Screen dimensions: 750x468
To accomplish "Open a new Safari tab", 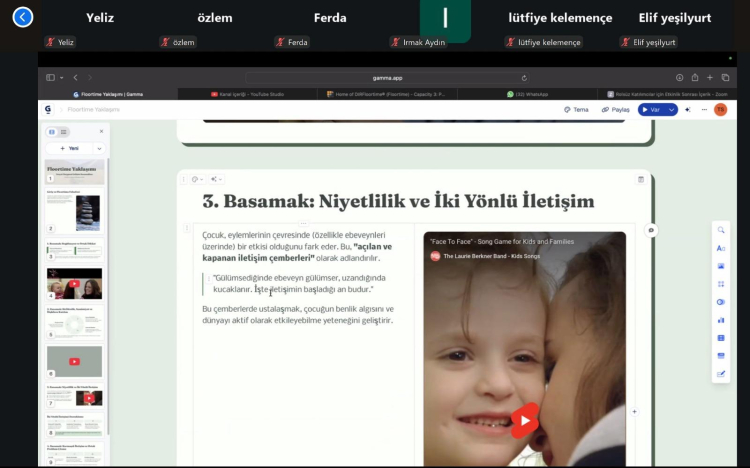I will coord(710,78).
